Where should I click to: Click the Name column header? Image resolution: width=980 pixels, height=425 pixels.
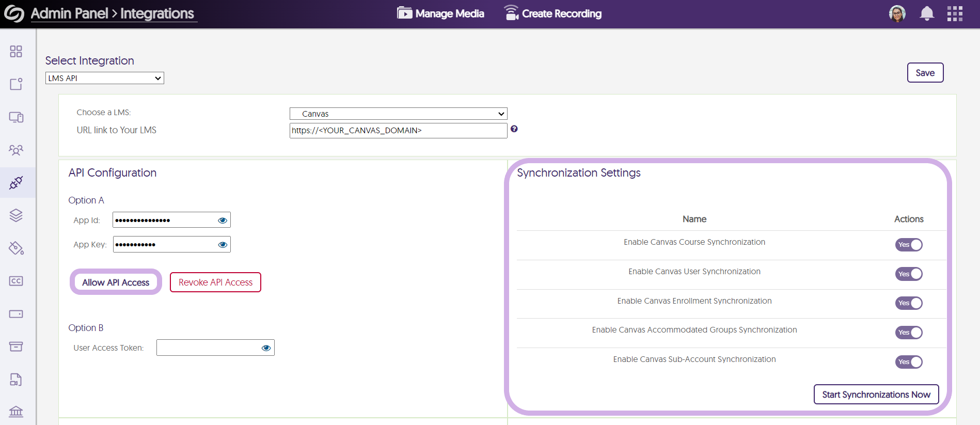(x=694, y=219)
